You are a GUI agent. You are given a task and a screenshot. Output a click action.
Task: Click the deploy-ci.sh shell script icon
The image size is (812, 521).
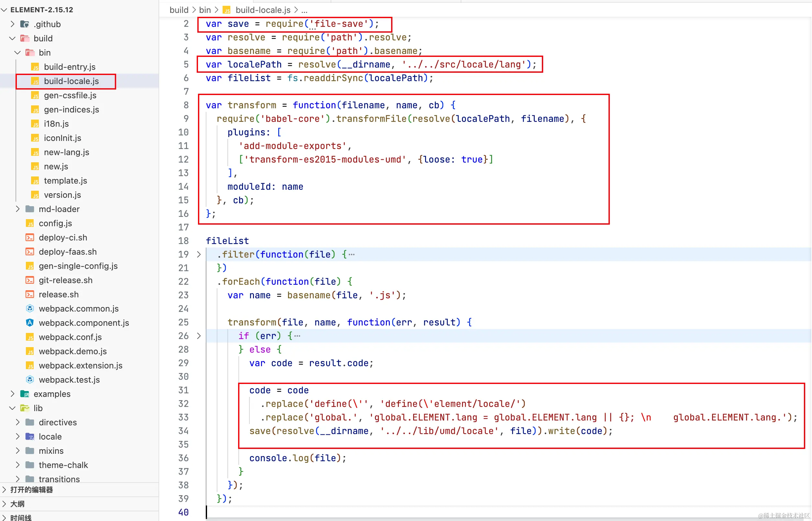tap(30, 237)
